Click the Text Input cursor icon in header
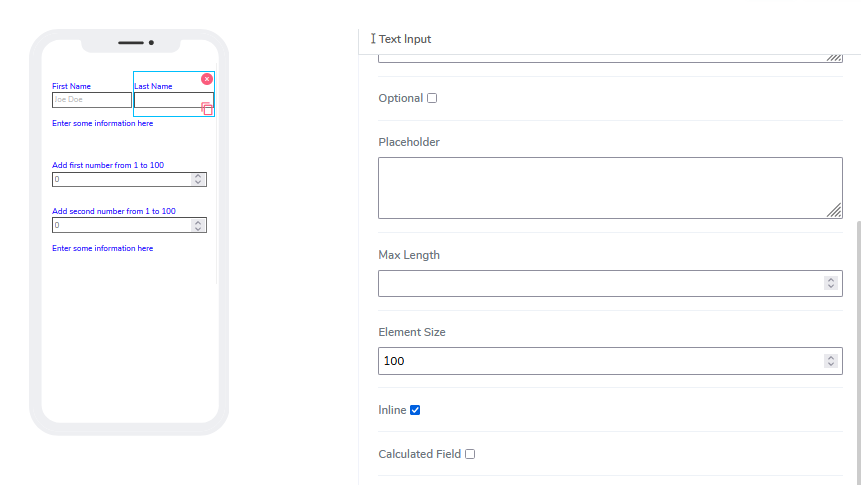Viewport: 861px width, 485px height. [x=373, y=39]
